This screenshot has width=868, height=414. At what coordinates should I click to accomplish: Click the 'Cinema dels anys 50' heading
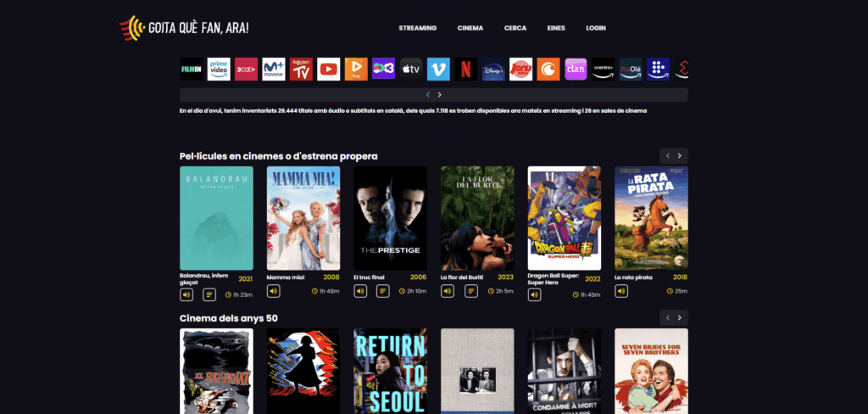coord(229,318)
